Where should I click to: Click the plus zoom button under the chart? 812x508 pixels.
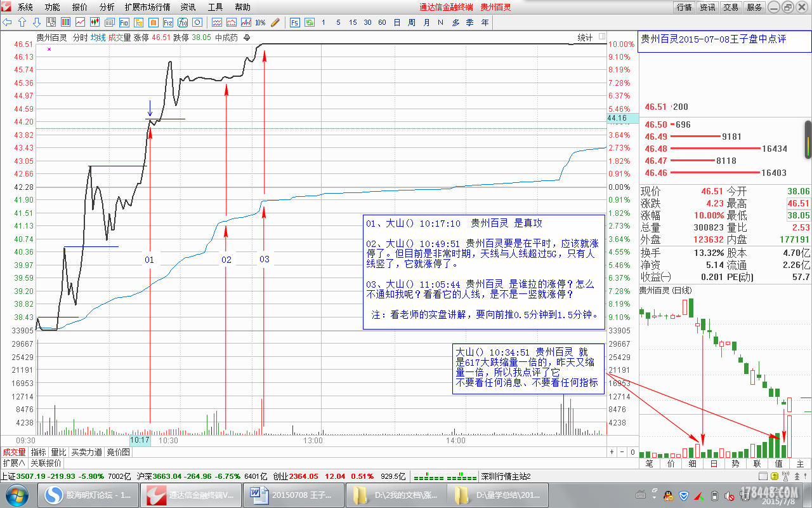(612, 452)
